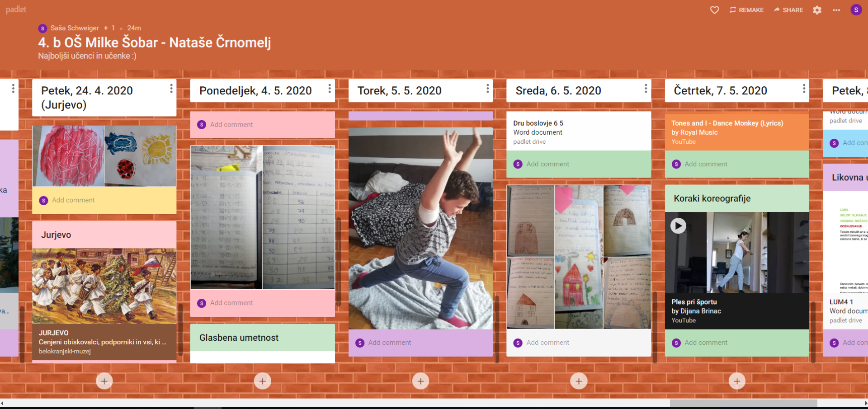The height and width of the screenshot is (409, 868).
Task: Click the belokranjski-muzej source link
Action: tap(65, 352)
